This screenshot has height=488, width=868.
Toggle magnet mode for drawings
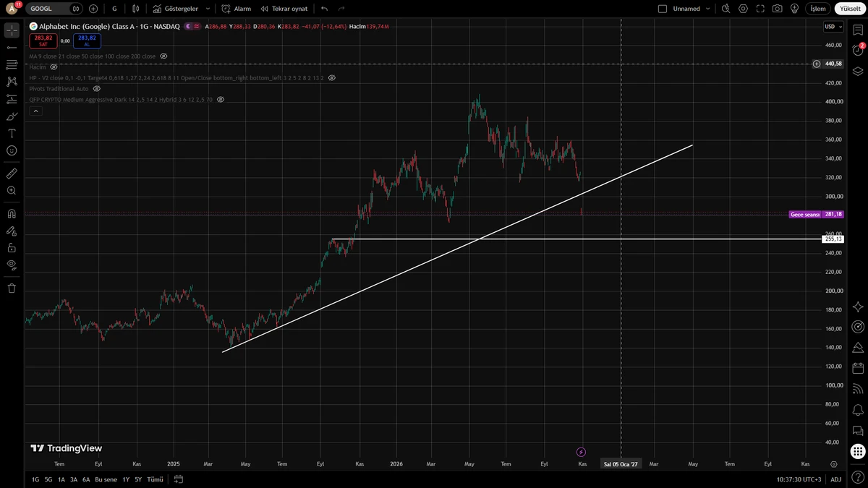coord(12,214)
